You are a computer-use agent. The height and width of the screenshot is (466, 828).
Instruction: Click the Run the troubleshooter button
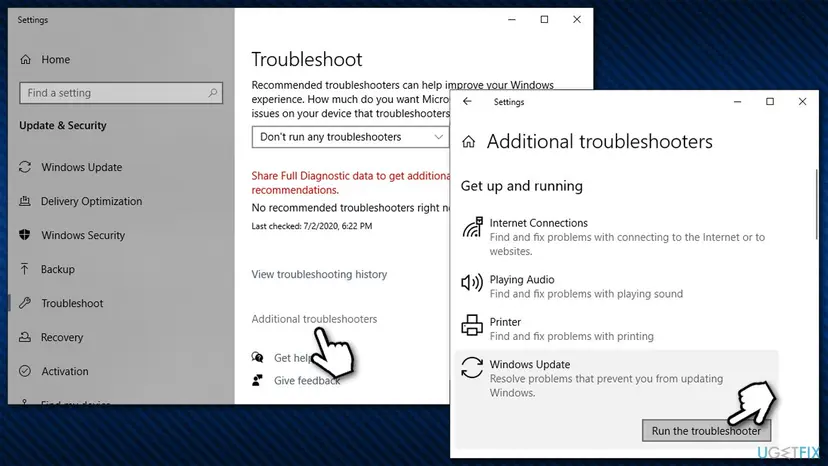pos(706,431)
